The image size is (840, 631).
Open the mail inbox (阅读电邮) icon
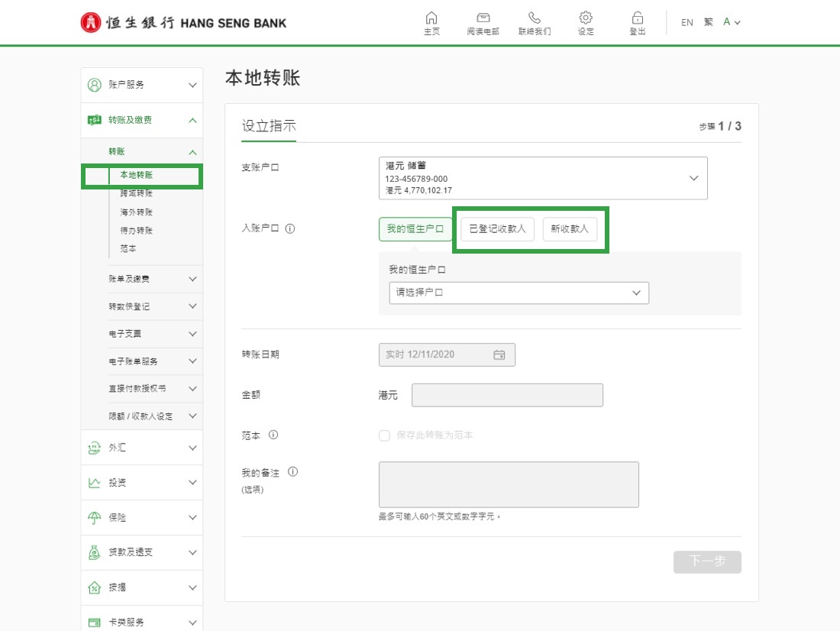[x=483, y=18]
